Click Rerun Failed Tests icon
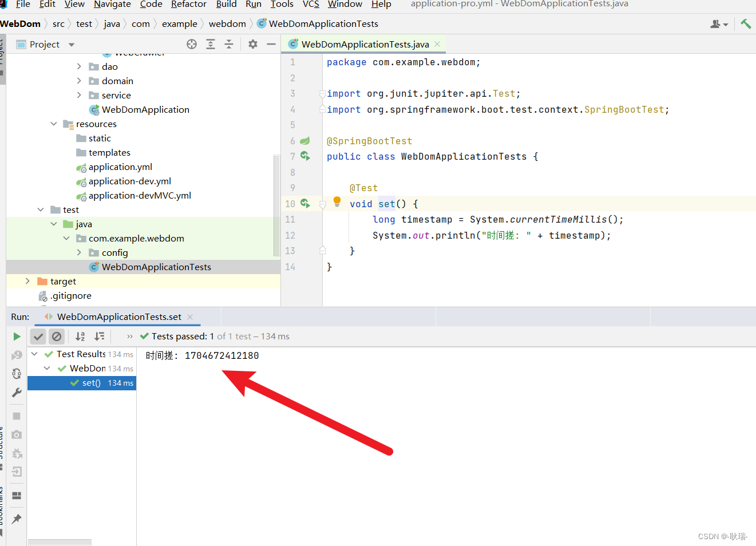Viewport: 756px width, 546px height. [x=17, y=355]
